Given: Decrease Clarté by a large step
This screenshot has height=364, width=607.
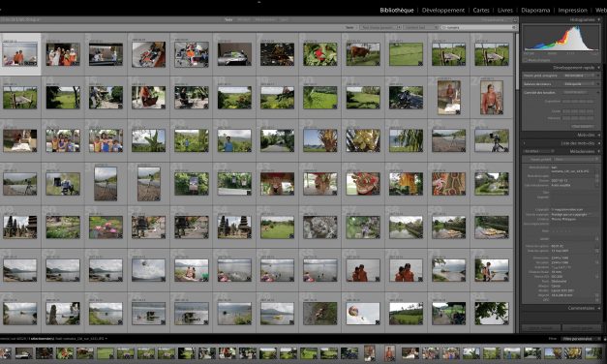Looking at the screenshot, I should point(565,111).
